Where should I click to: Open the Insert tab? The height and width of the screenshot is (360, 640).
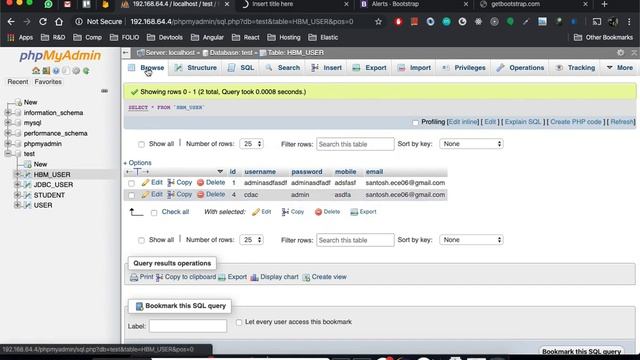pos(327,68)
